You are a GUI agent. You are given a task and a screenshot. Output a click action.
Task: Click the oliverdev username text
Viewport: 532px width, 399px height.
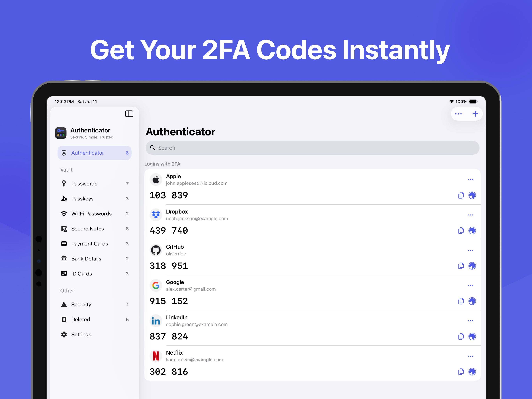(x=176, y=254)
